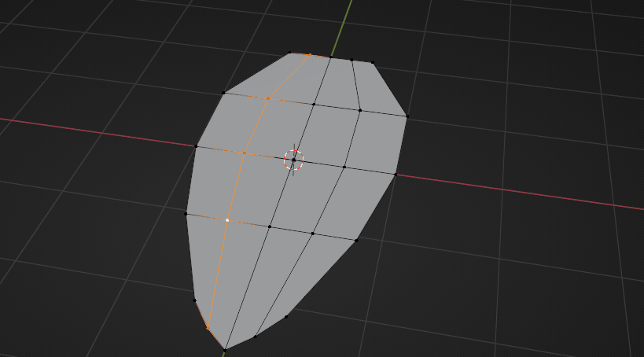Click the vertex immediately right of the 3D cursor
644x357 pixels.
click(344, 167)
